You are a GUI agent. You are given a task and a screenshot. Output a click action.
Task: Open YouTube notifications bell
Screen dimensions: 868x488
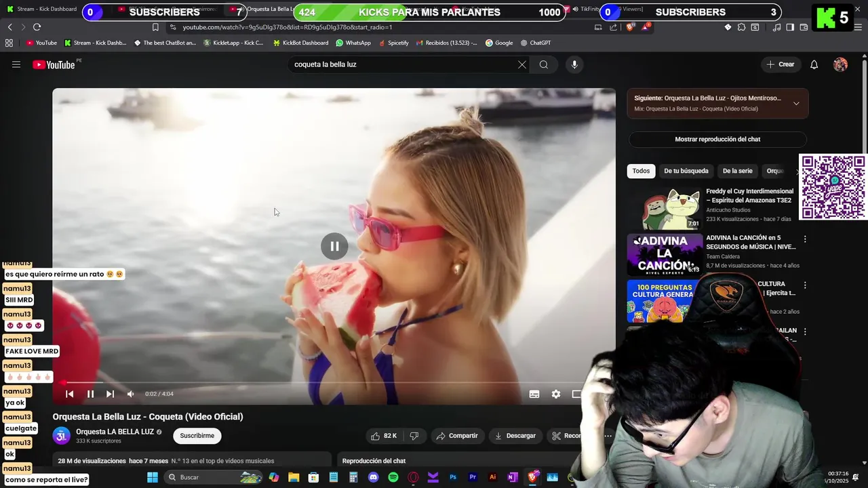(x=814, y=64)
